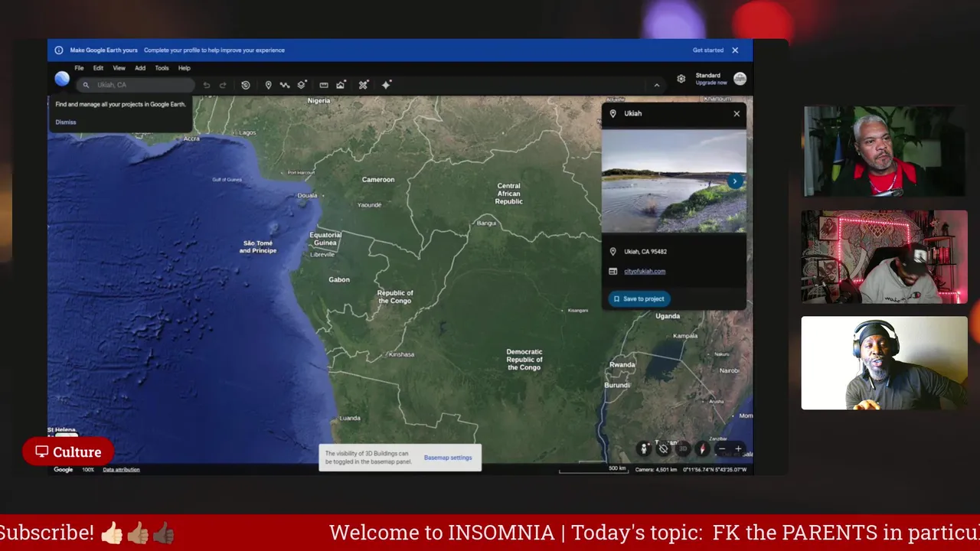The image size is (980, 551).
Task: Select the measure ruler tool
Action: click(324, 85)
